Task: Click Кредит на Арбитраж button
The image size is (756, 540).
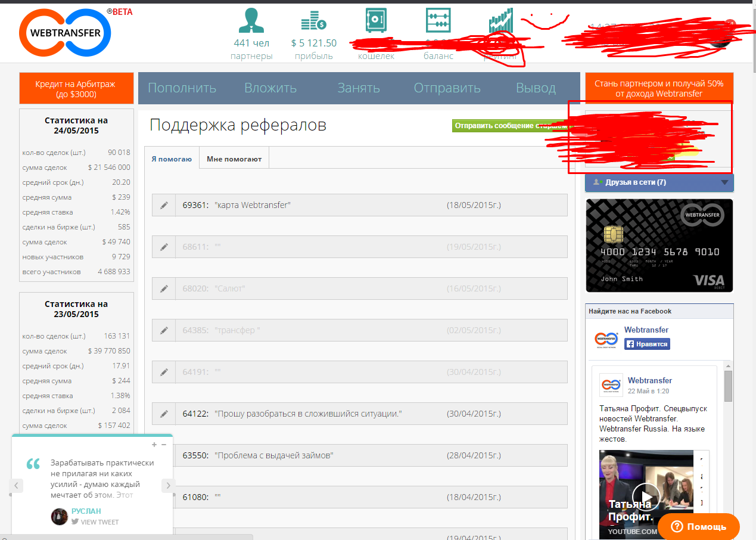Action: 75,89
